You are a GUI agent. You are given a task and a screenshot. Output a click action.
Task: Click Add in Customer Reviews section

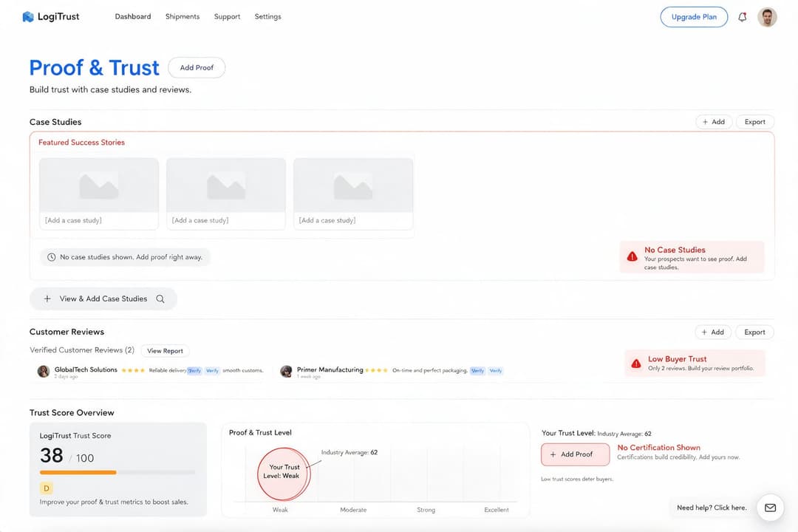coord(713,332)
